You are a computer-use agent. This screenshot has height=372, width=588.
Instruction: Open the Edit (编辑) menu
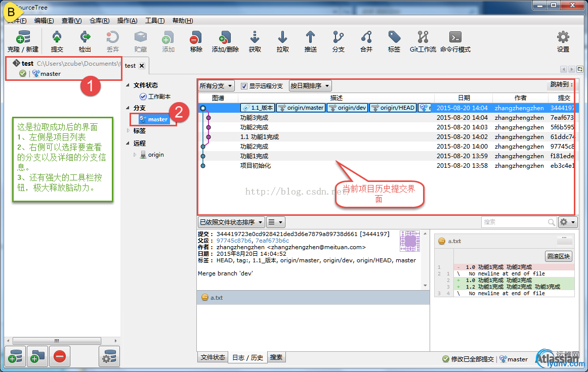(x=44, y=21)
